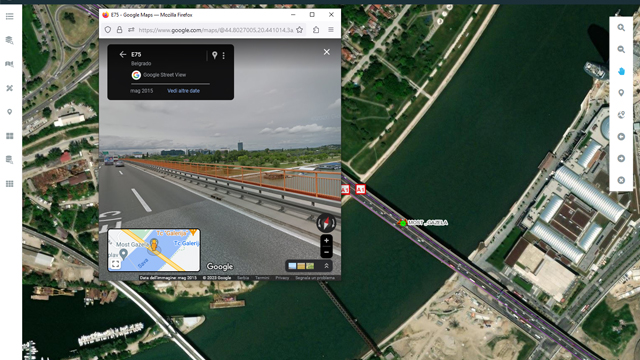Screen dimensions: 640x360
Task: Zoom in with the Street View plus button
Action: [x=326, y=240]
